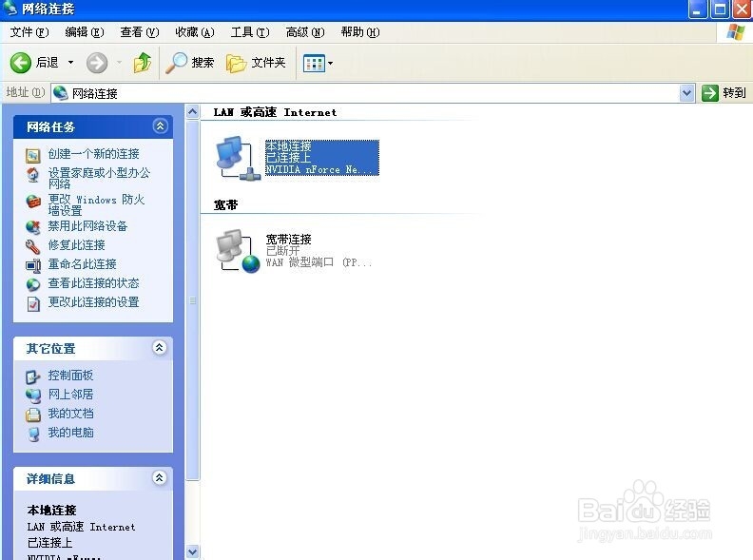
Task: Click the My Documents folder icon
Action: pyautogui.click(x=32, y=415)
